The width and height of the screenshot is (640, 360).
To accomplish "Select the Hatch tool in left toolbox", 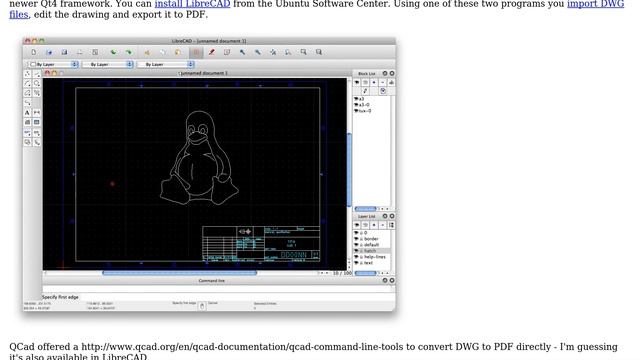I will pyautogui.click(x=27, y=122).
